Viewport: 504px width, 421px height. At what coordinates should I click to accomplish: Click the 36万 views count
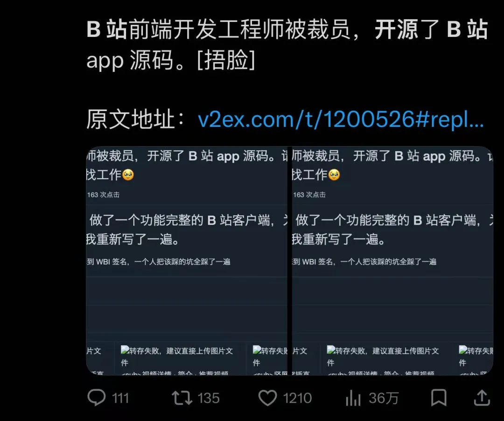pos(384,399)
